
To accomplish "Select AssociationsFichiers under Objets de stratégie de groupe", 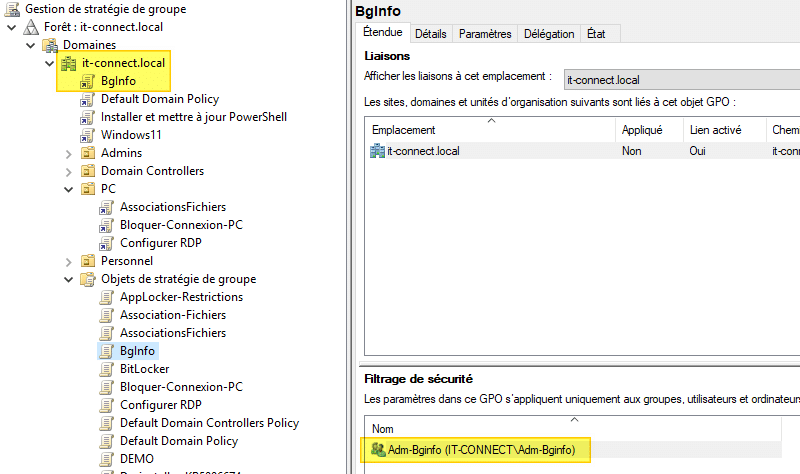I will (x=173, y=333).
